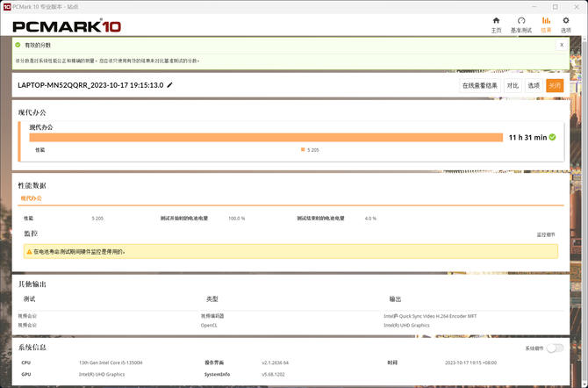The width and height of the screenshot is (588, 388).
Task: Click the green check icon beside 有效的分数
Action: pos(18,45)
